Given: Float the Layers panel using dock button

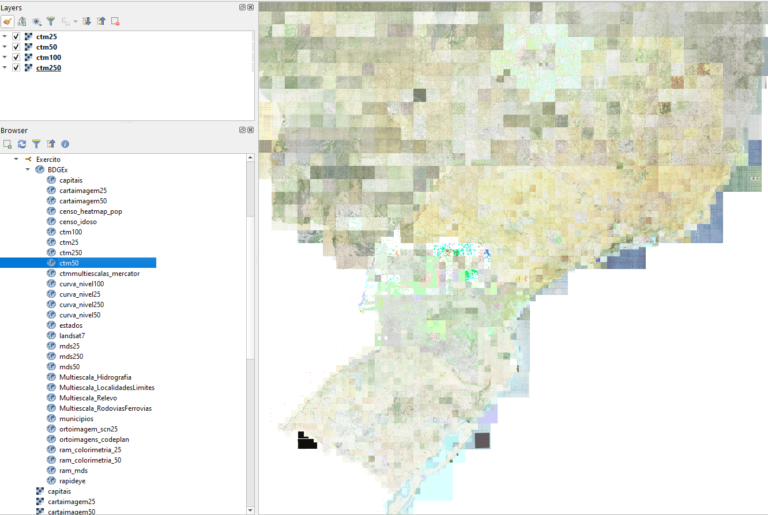Looking at the screenshot, I should click(x=243, y=7).
